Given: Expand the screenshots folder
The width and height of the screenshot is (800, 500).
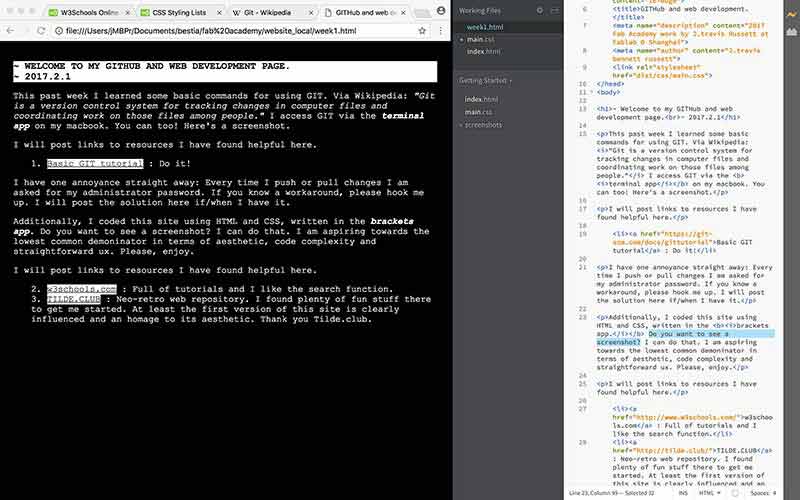Looking at the screenshot, I should tap(482, 125).
